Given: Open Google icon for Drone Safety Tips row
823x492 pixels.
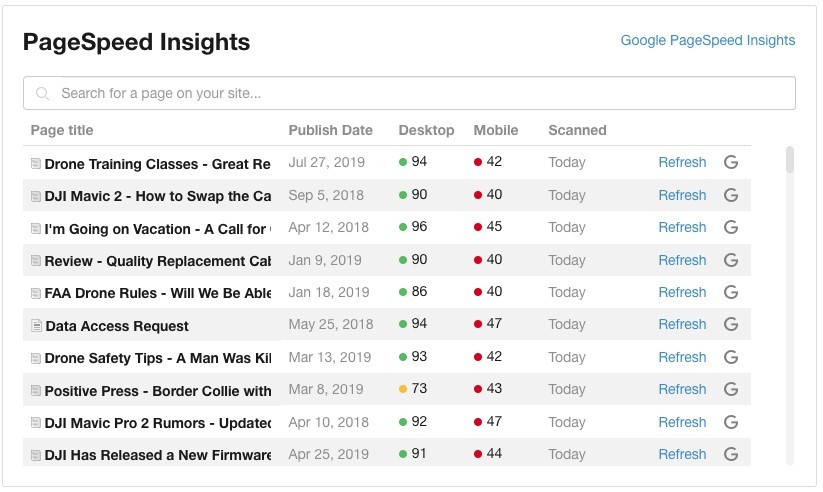Looking at the screenshot, I should 731,358.
